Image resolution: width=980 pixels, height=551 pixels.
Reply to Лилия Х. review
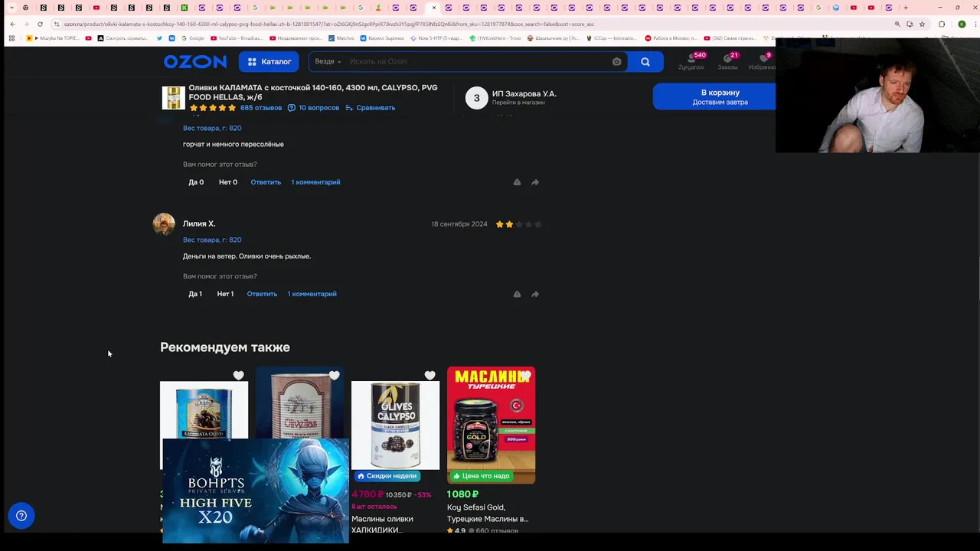(262, 294)
